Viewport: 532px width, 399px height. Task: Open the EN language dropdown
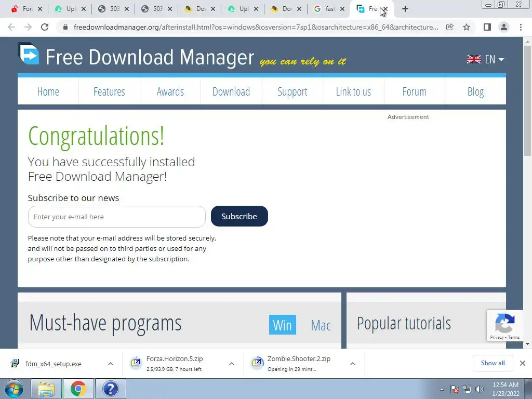(x=495, y=59)
